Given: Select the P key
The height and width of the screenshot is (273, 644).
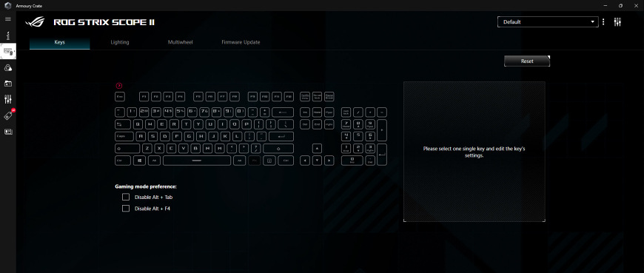Looking at the screenshot, I should pyautogui.click(x=246, y=124).
